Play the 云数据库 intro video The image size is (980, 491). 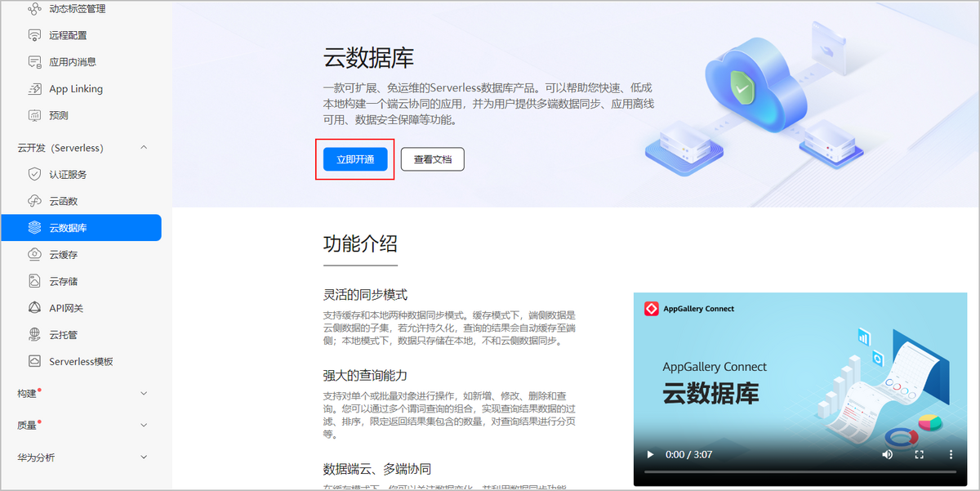coord(650,454)
